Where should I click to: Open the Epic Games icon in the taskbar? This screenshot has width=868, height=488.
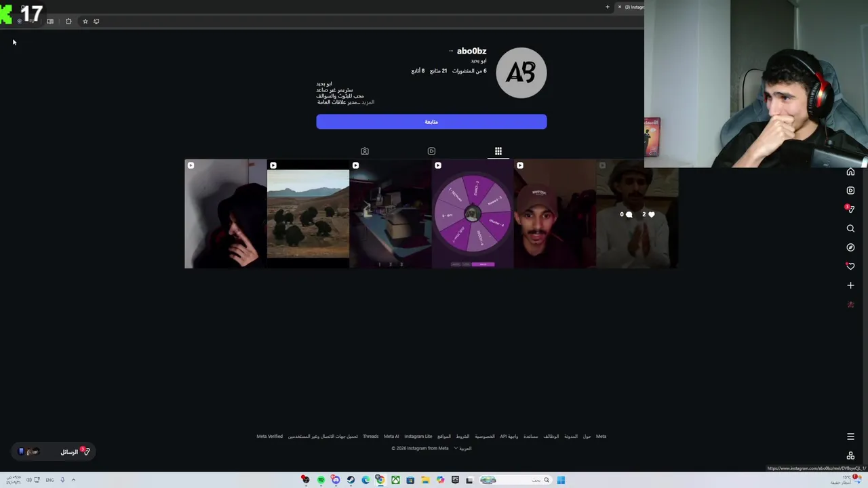455,480
